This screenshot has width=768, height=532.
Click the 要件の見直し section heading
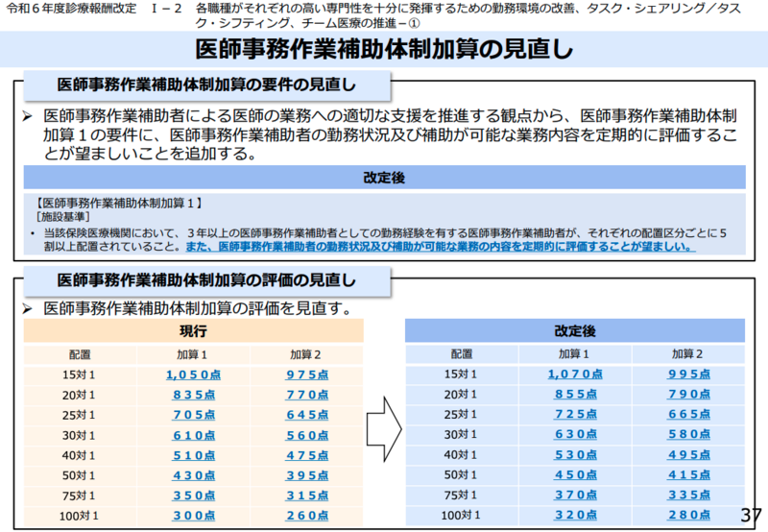tap(205, 85)
